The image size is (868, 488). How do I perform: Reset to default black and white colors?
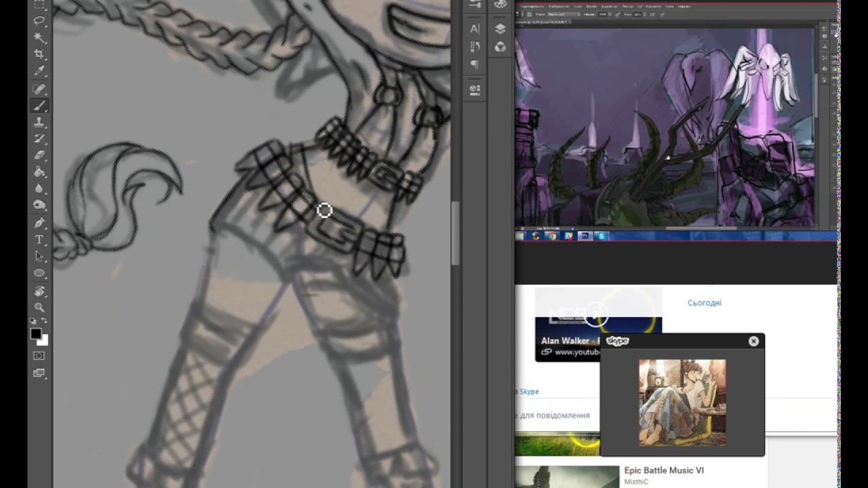point(33,321)
